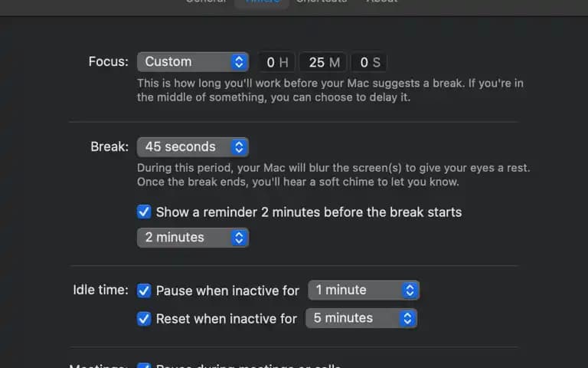Click the blue chevron beside 1 minute
The image size is (588, 368).
click(x=410, y=291)
